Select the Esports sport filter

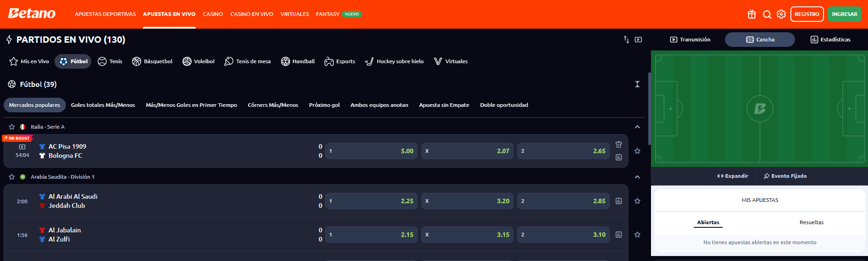[x=340, y=61]
